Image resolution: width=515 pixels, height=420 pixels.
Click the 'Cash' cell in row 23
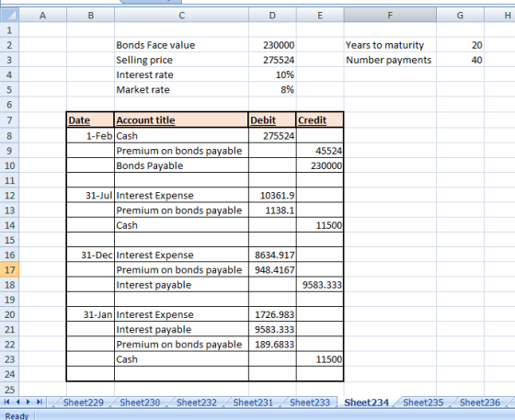tap(182, 359)
